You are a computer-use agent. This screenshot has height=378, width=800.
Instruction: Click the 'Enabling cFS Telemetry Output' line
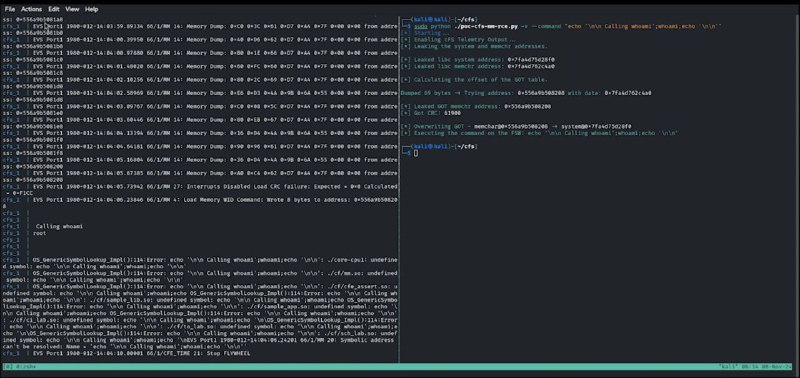coord(459,39)
